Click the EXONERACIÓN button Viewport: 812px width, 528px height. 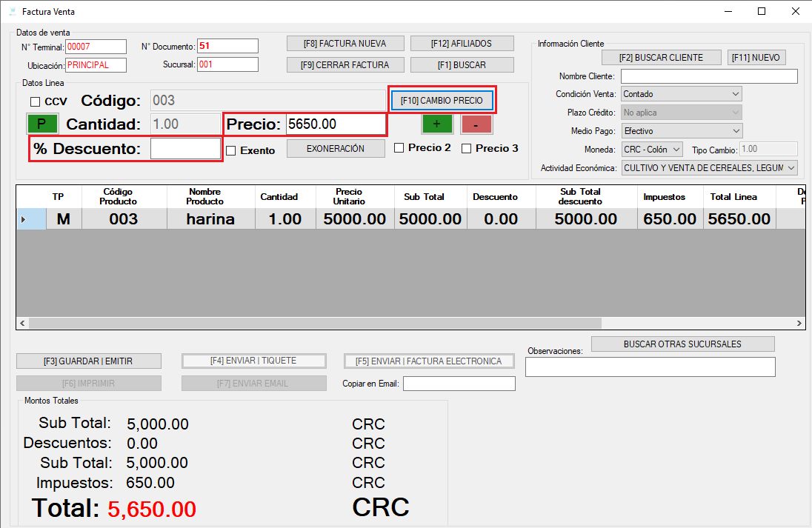click(x=336, y=149)
